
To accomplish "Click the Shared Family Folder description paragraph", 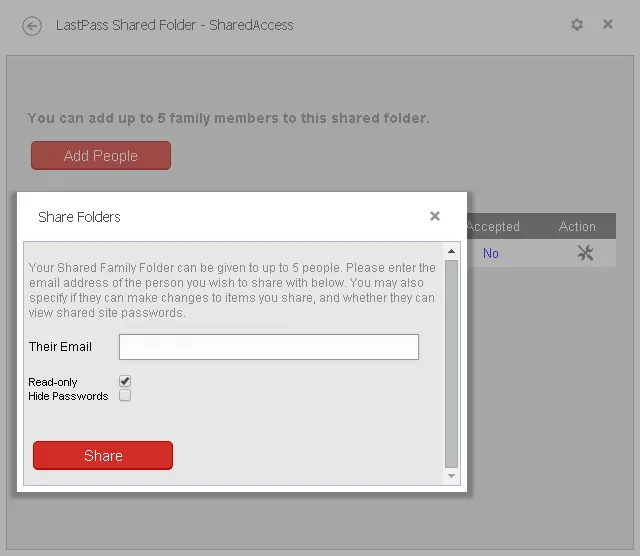I will pos(232,290).
